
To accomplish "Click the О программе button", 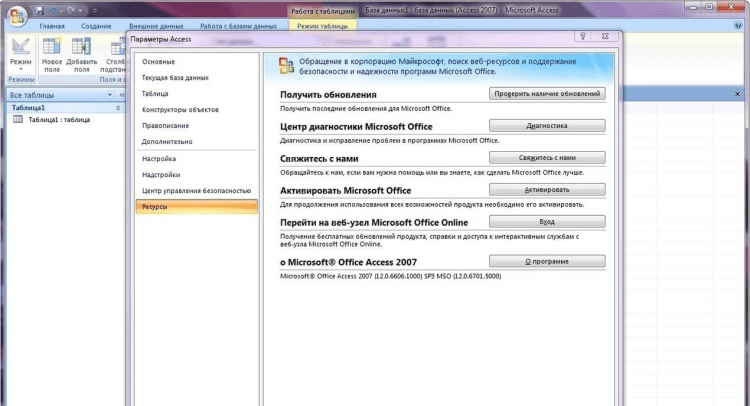I will point(547,262).
